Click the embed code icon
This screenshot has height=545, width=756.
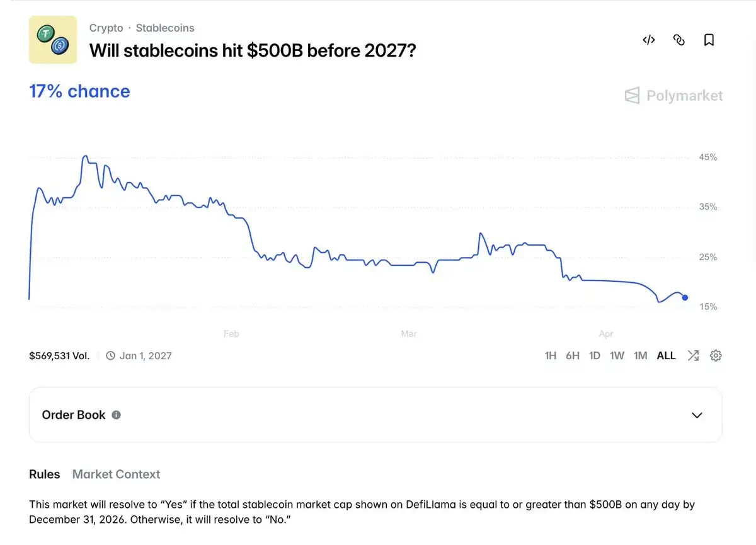click(x=649, y=40)
